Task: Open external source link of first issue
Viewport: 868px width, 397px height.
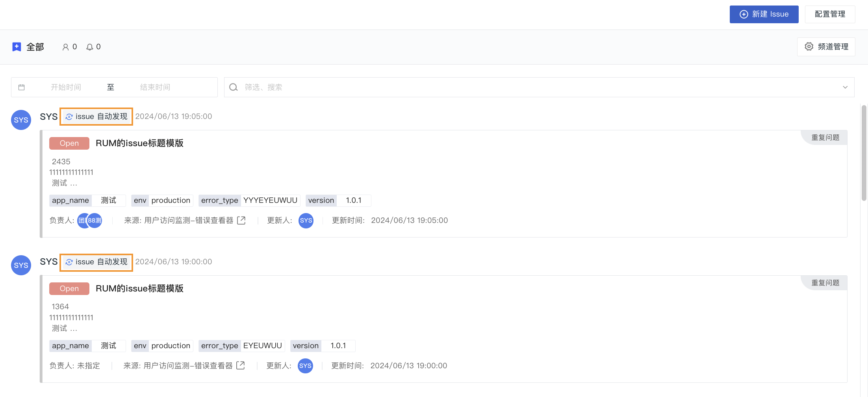Action: (241, 221)
